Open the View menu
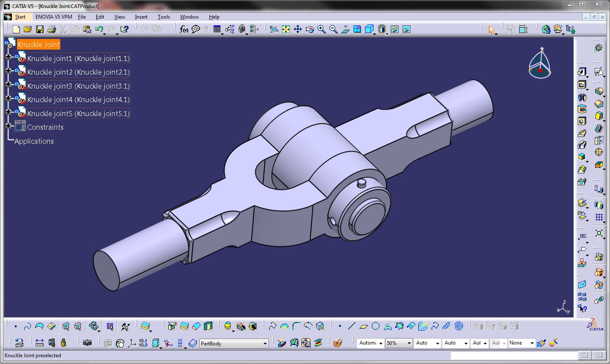 tap(120, 17)
